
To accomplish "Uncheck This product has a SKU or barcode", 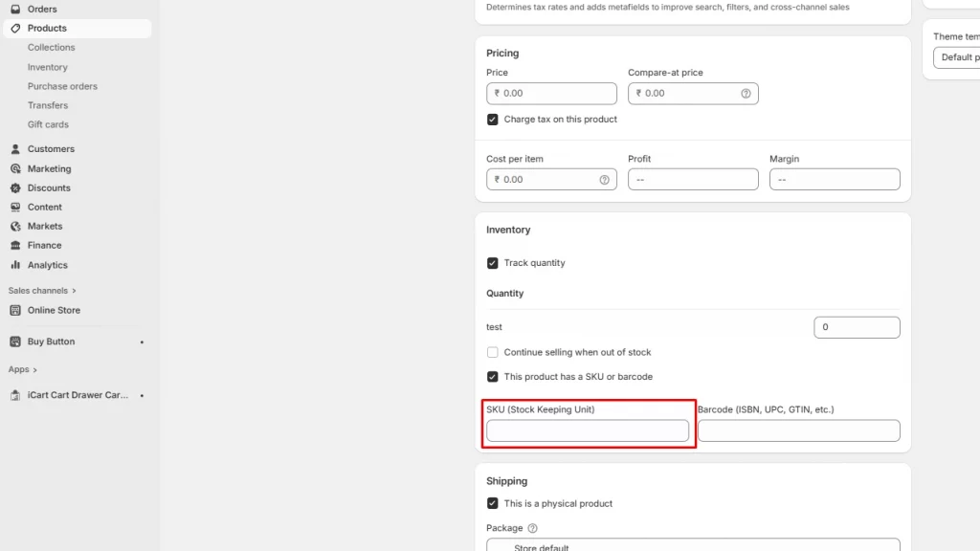I will click(x=493, y=377).
